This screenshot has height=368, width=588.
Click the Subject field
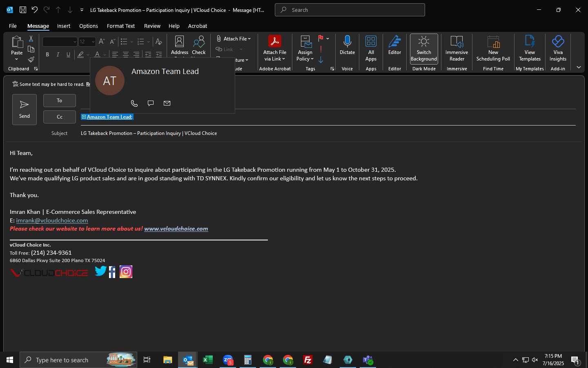[328, 133]
